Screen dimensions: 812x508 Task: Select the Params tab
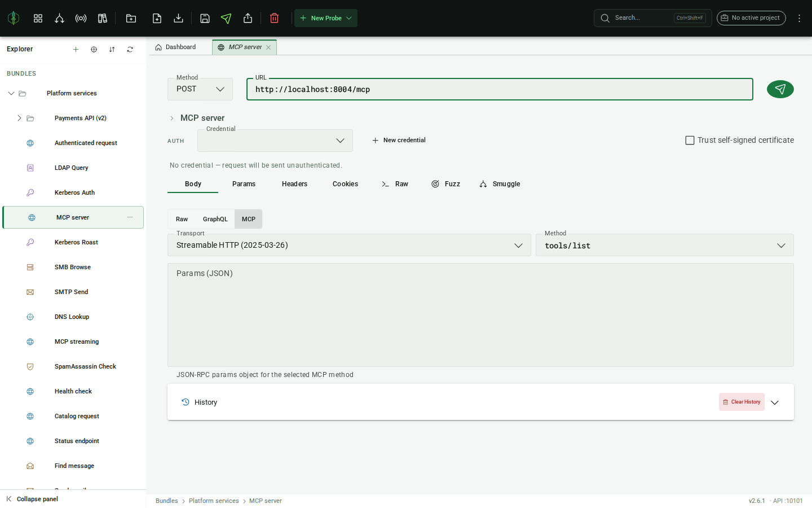(x=244, y=184)
